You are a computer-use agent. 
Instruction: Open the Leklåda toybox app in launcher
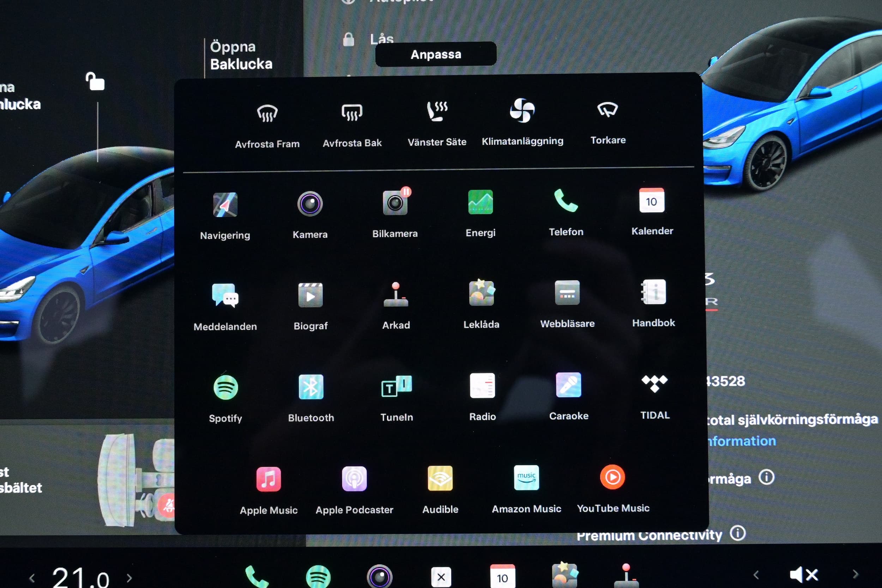(x=482, y=293)
